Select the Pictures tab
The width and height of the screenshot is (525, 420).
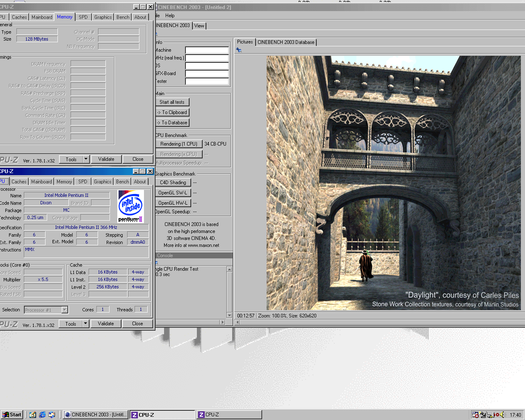[x=245, y=42]
